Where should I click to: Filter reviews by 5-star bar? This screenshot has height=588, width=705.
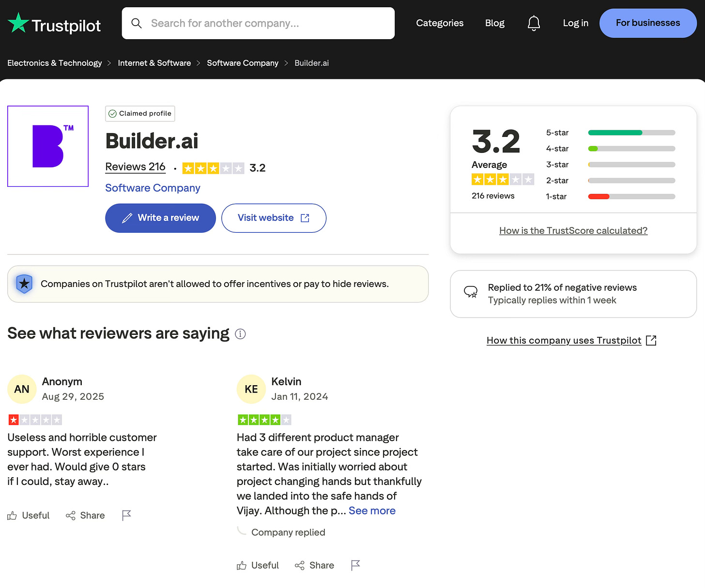click(x=631, y=133)
